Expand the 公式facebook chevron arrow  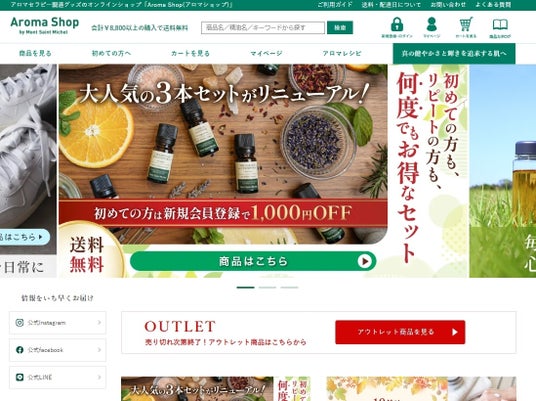coord(99,350)
